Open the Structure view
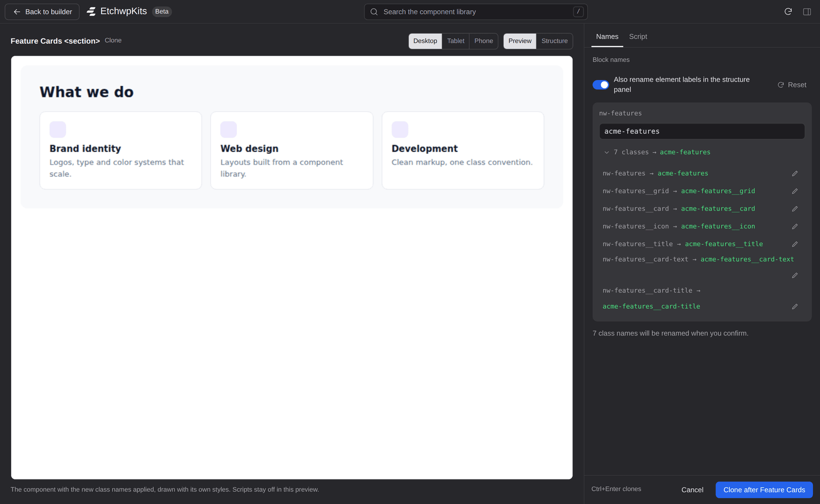 (555, 41)
